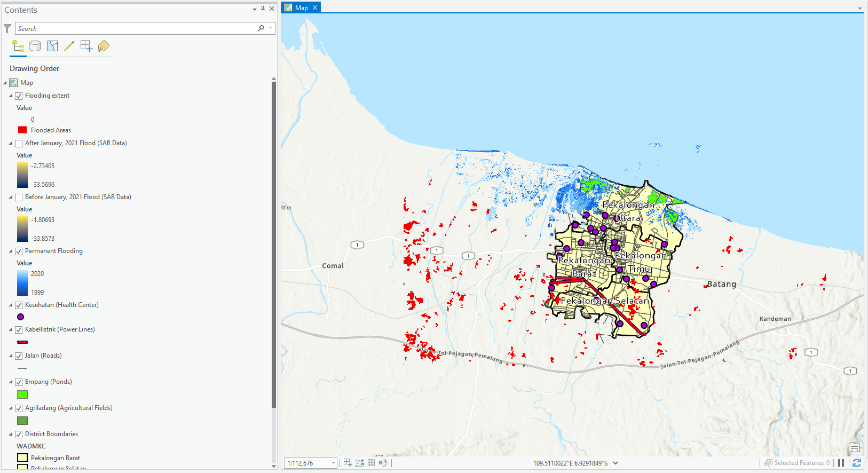The height and width of the screenshot is (473, 868).
Task: Open Contents pane options menu arrow
Action: coord(255,9)
